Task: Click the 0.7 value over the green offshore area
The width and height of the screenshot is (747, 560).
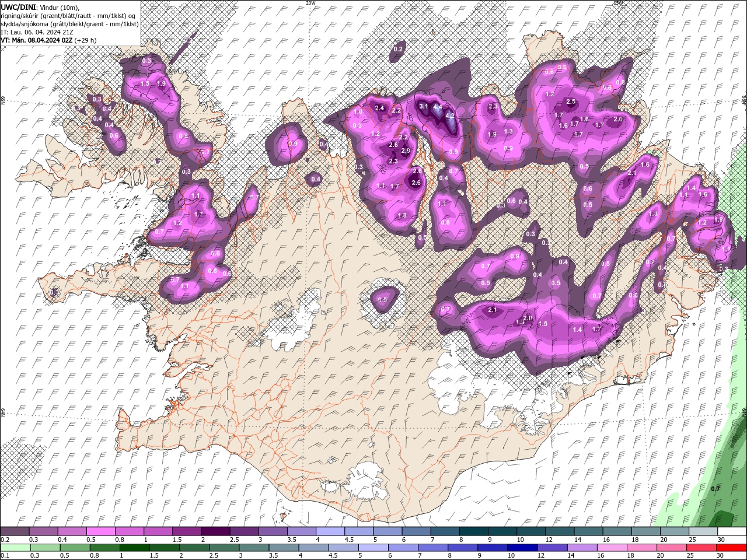Action: point(716,488)
